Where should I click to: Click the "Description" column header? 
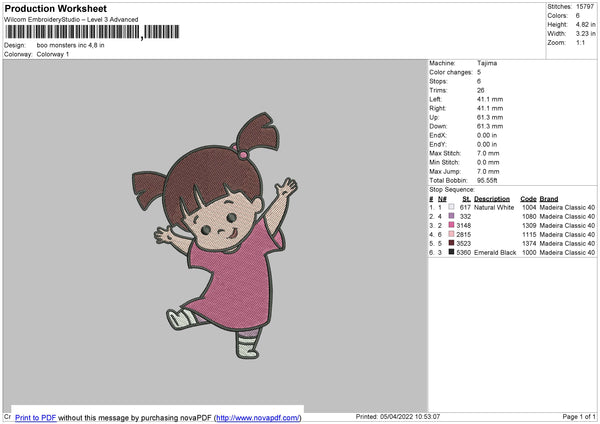click(x=492, y=199)
